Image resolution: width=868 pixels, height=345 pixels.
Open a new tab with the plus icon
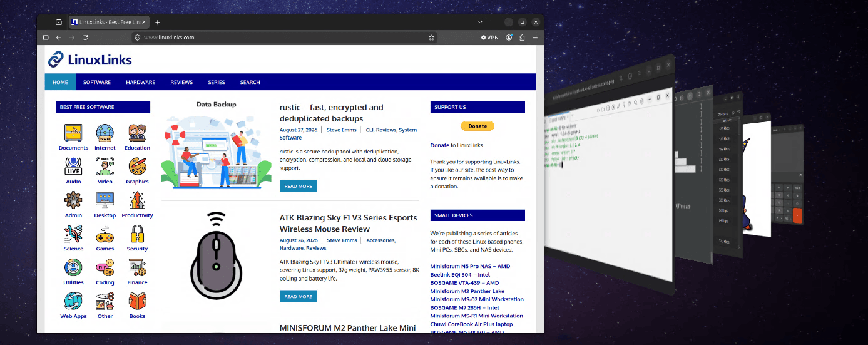click(x=158, y=22)
